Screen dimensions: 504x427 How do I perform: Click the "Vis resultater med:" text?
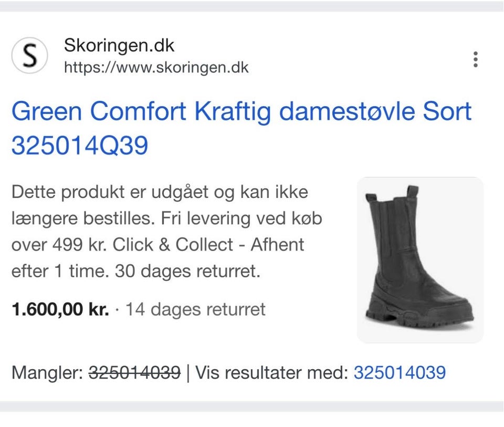(272, 373)
